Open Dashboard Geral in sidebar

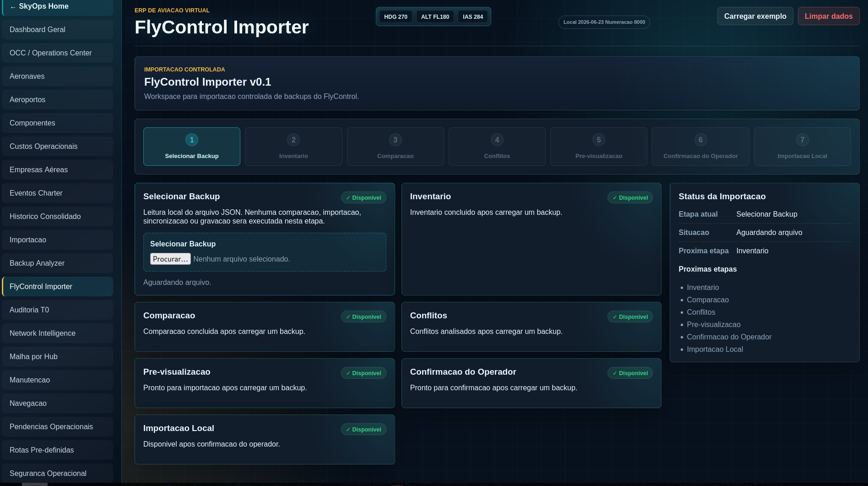[58, 29]
